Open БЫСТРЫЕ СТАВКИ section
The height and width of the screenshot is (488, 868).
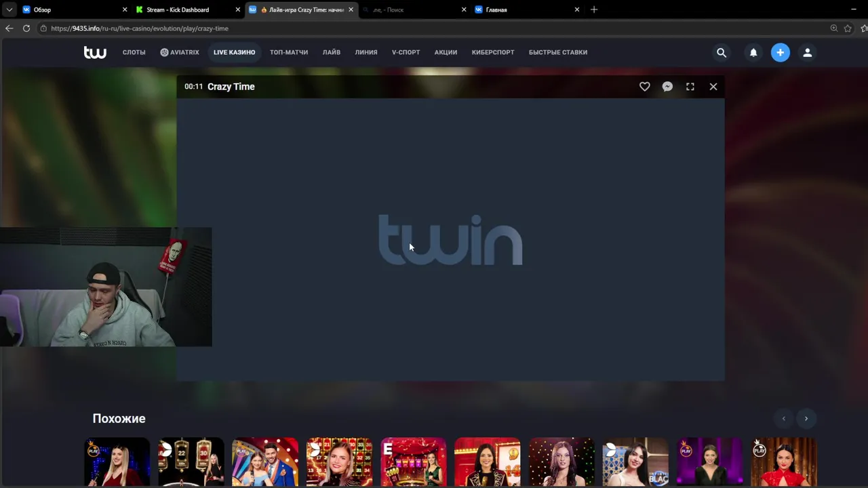pos(558,52)
